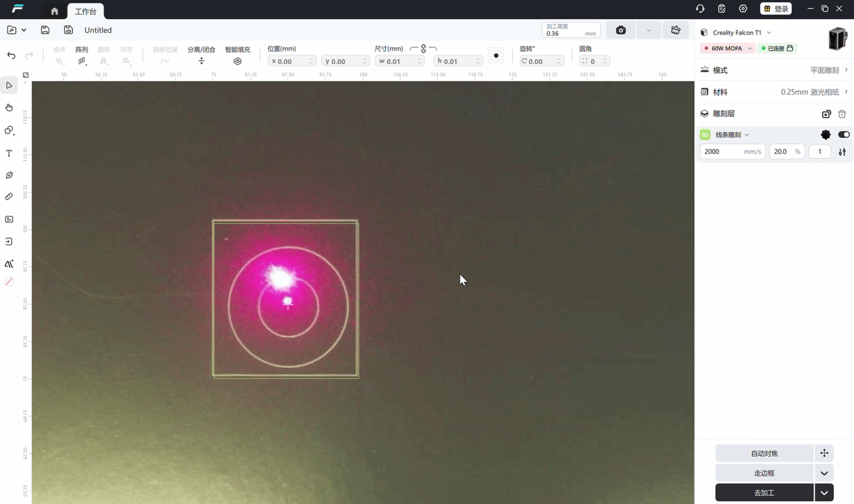Open the image panel tool
Image resolution: width=854 pixels, height=504 pixels.
tap(9, 219)
